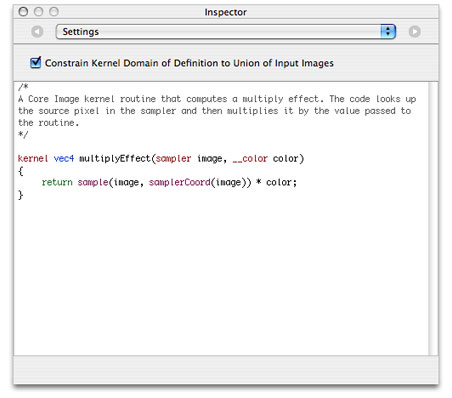Minimize the Inspector window
The height and width of the screenshot is (398, 452).
click(x=38, y=12)
